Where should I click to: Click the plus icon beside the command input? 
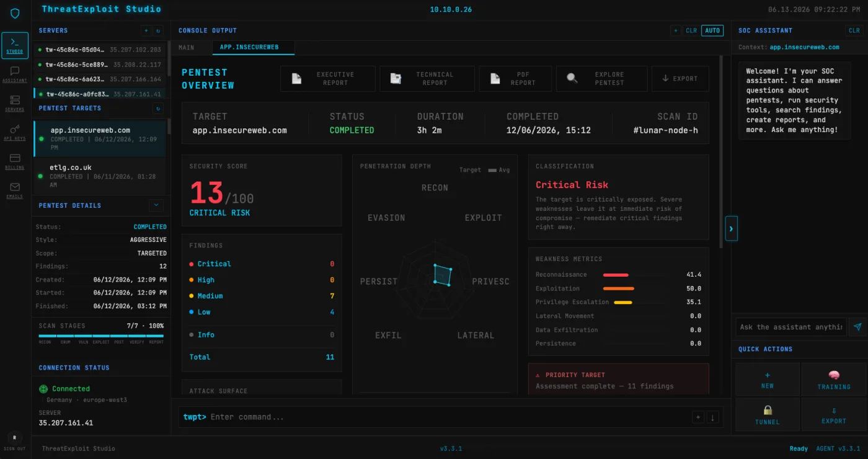[698, 417]
